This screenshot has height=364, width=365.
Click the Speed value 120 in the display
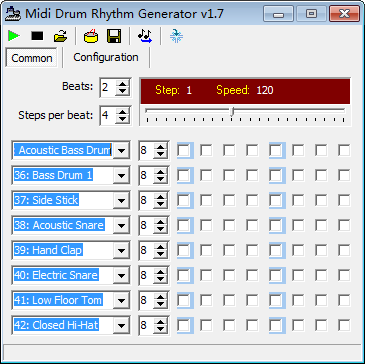pyautogui.click(x=265, y=90)
